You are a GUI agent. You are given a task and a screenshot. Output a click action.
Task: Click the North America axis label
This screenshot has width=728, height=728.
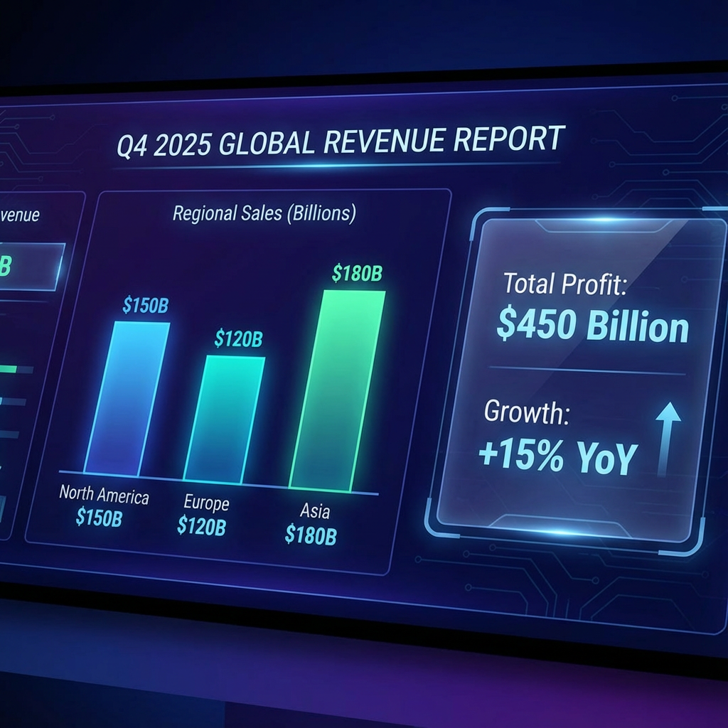[104, 494]
